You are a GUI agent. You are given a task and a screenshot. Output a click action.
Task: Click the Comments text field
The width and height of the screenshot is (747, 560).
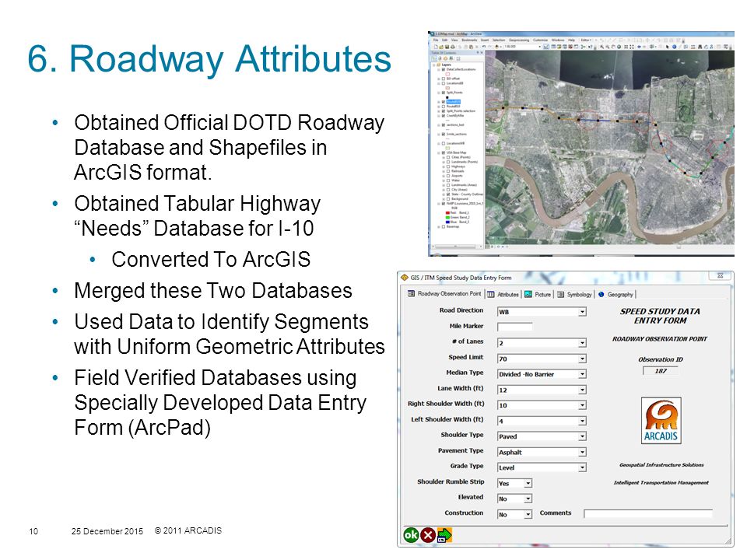coord(648,513)
